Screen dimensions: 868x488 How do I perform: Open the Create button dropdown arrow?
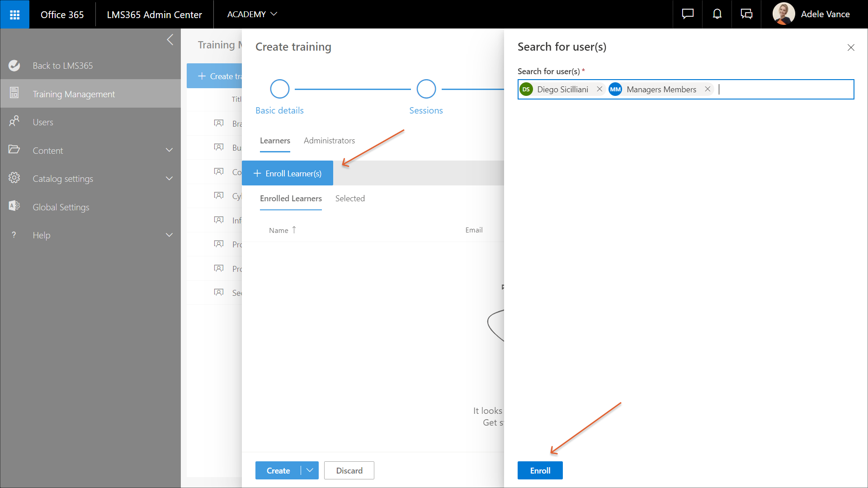point(310,470)
